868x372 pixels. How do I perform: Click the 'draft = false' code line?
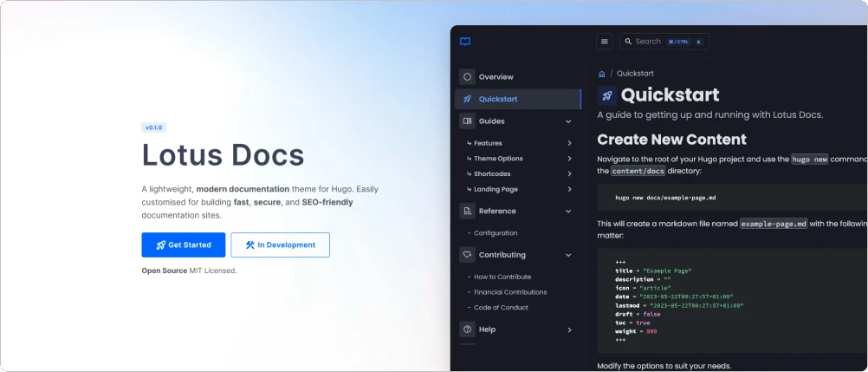638,315
